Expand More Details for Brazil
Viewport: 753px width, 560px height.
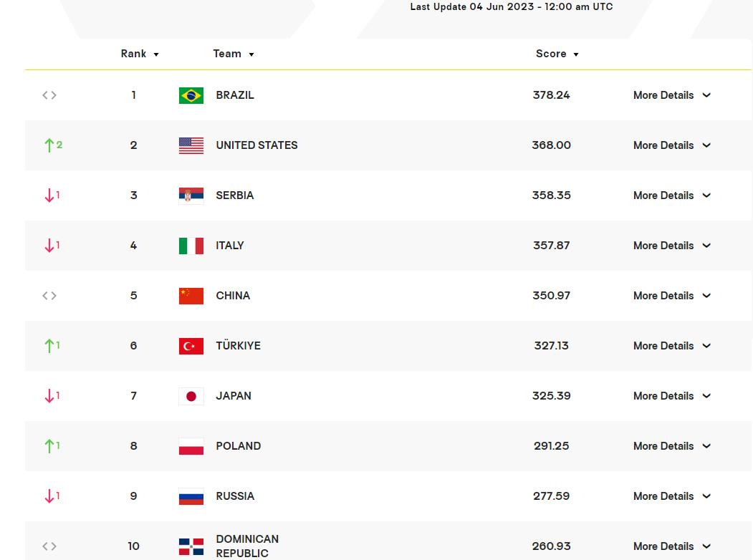click(671, 95)
